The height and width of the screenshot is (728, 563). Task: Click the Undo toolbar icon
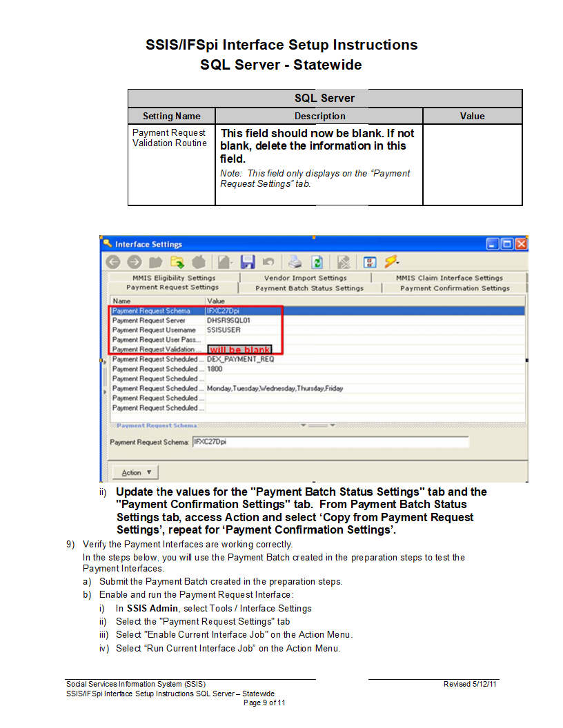(268, 263)
